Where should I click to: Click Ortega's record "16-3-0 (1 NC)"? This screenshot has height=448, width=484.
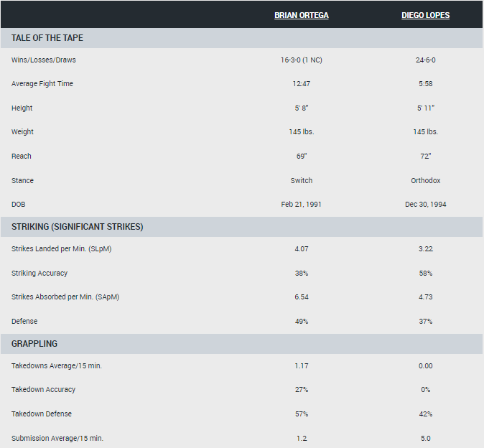point(302,60)
